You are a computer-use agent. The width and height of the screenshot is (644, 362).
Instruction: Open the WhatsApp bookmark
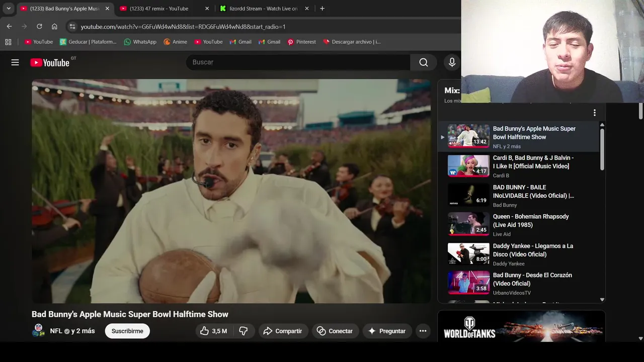[x=140, y=42]
